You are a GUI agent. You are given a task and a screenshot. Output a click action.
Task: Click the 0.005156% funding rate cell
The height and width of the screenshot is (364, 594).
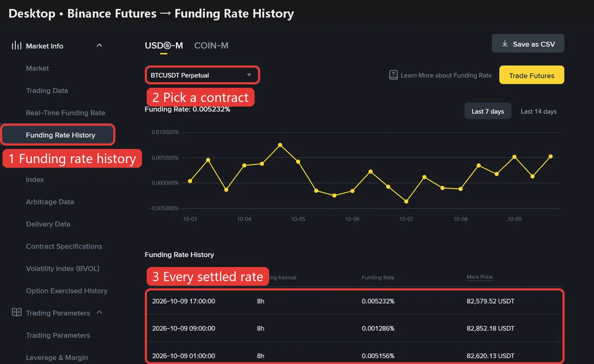coord(378,356)
